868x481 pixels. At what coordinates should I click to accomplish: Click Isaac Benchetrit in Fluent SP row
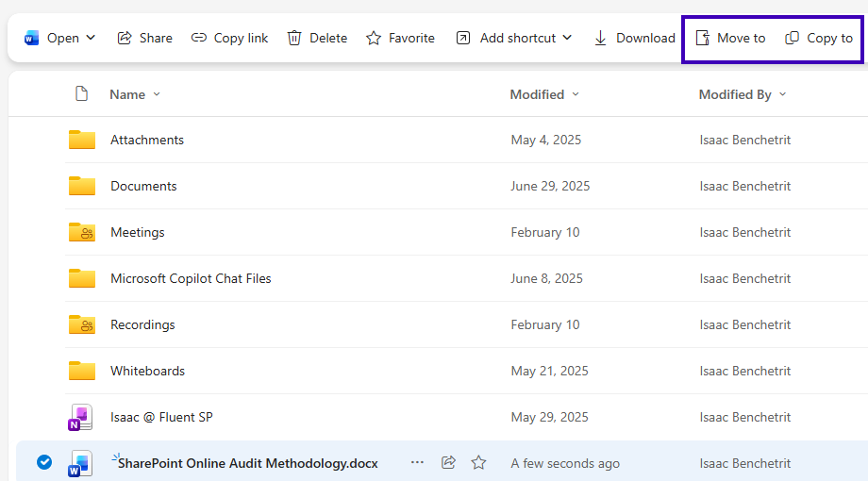point(745,418)
